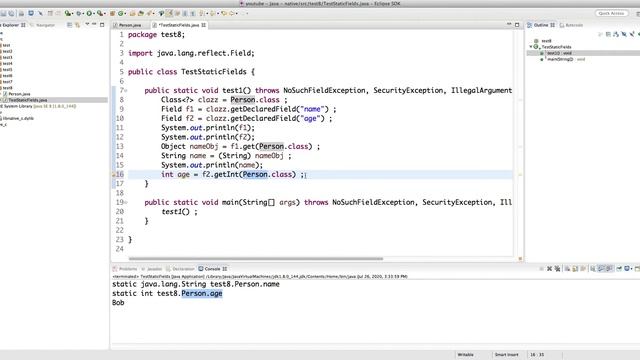Minimize the editor area
Image resolution: width=640 pixels, height=360 pixels.
[509, 24]
